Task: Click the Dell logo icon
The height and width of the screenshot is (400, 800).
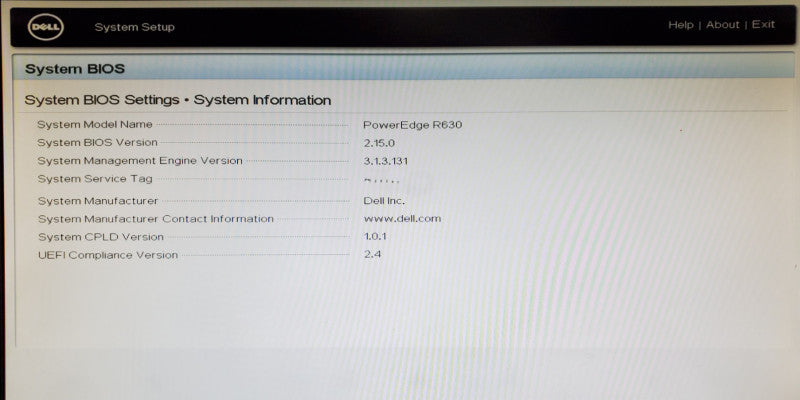Action: 46,27
